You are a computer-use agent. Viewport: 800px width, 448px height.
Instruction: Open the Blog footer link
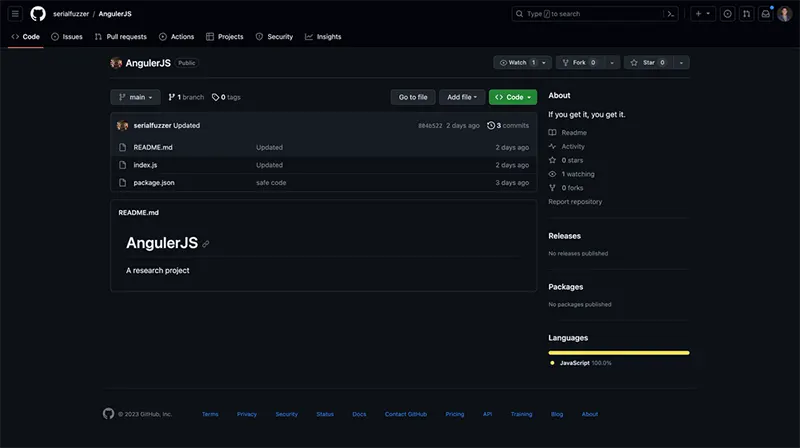[x=557, y=414]
